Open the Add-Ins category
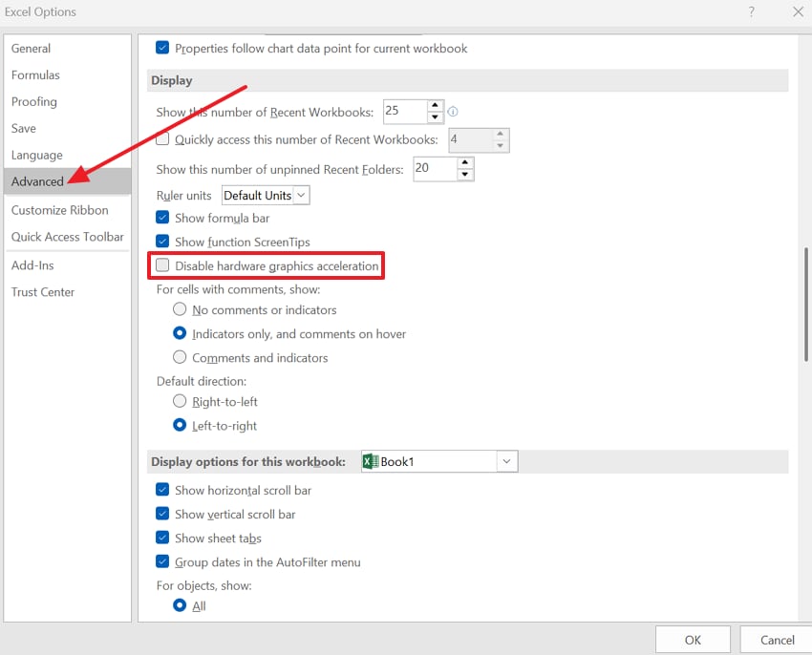812x655 pixels. [x=67, y=265]
